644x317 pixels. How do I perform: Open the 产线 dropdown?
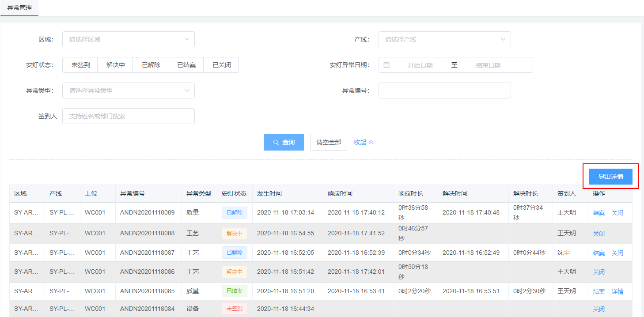[444, 39]
